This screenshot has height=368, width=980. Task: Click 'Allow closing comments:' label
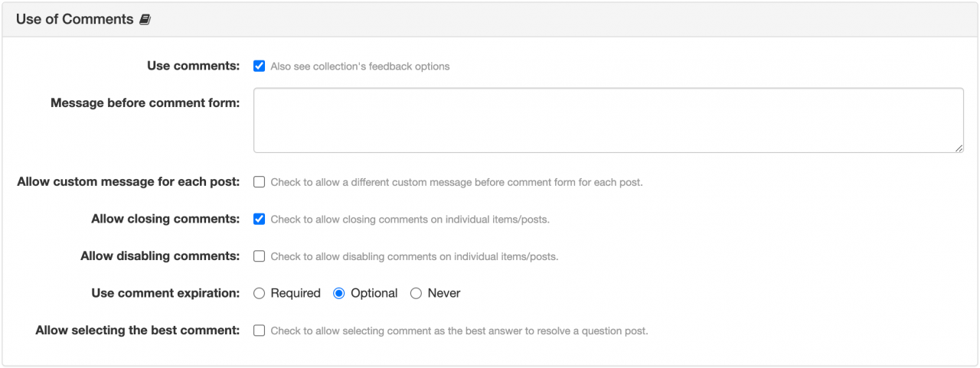tap(165, 219)
